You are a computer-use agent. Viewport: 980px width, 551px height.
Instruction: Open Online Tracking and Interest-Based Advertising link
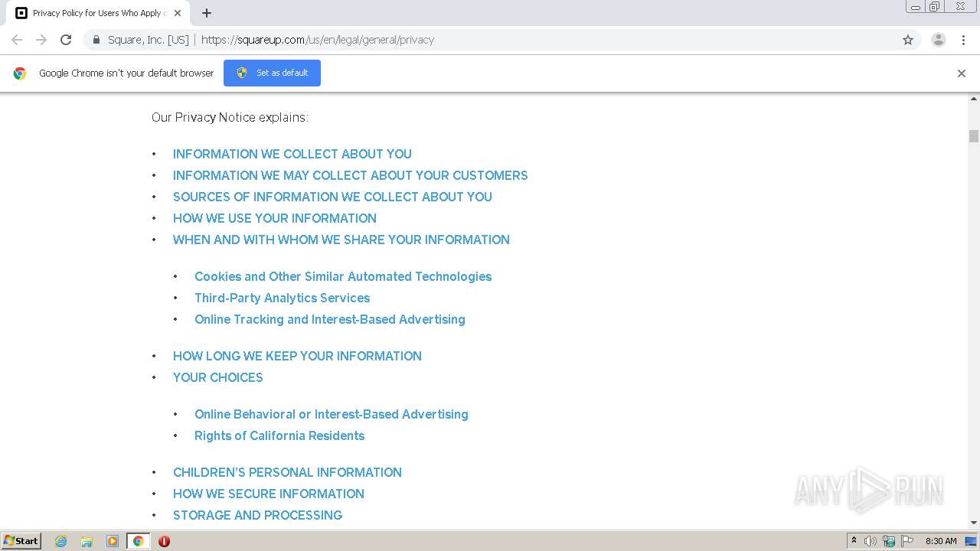coord(330,319)
